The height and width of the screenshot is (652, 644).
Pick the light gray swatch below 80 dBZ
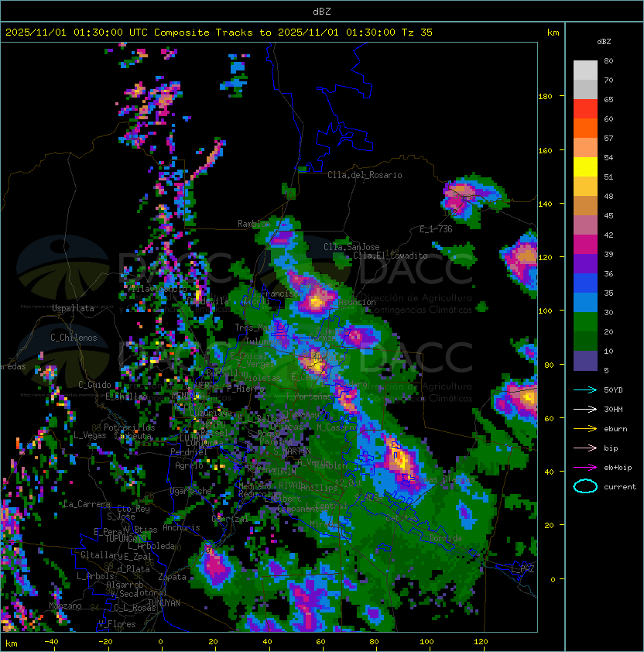(585, 70)
